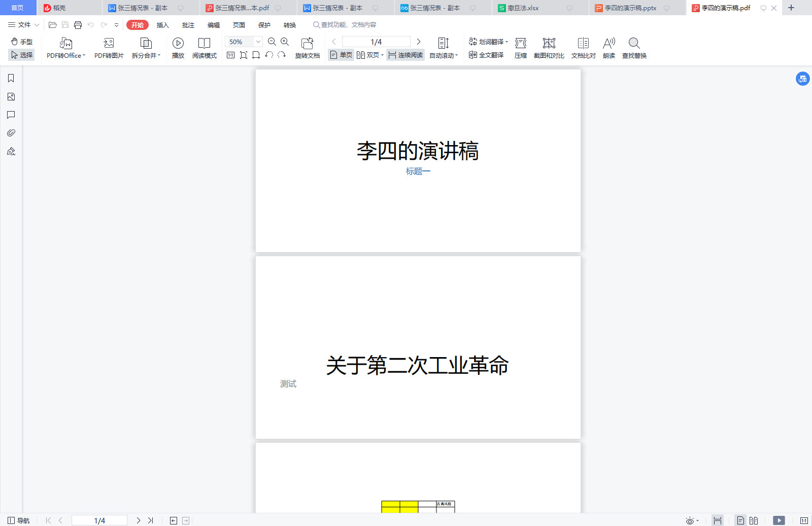The image size is (812, 526).
Task: Open the 50% zoom level dropdown
Action: pos(258,42)
